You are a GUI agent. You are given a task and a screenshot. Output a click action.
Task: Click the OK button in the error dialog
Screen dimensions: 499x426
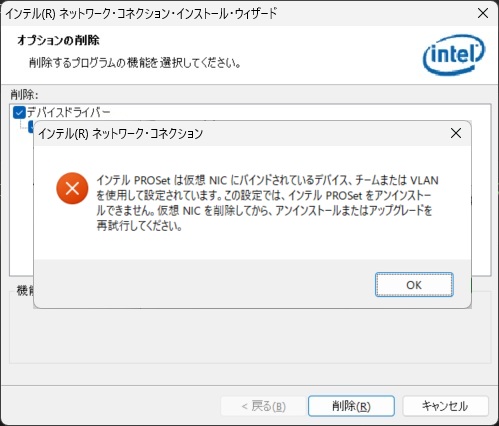tap(414, 285)
